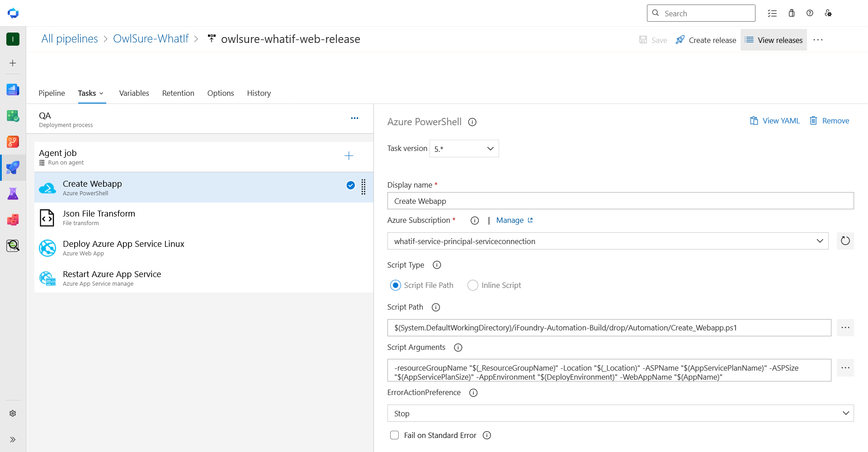Select the Inline Script radio button

(473, 285)
